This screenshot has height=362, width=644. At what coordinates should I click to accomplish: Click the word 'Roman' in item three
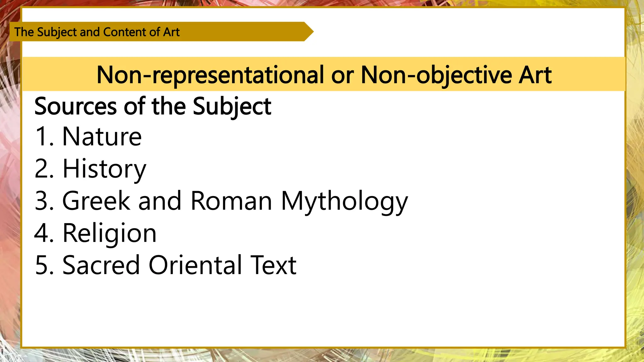[231, 200]
